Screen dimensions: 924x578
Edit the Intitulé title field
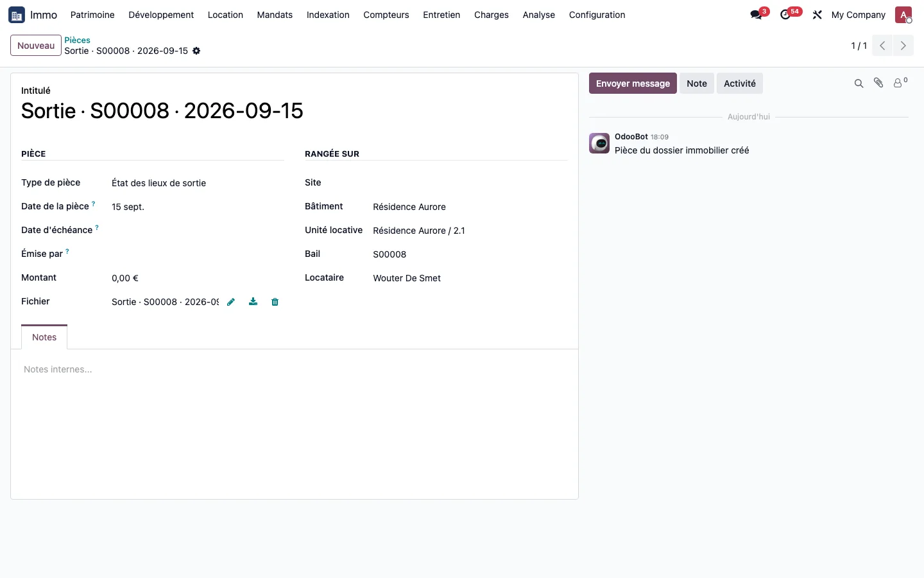click(295, 110)
